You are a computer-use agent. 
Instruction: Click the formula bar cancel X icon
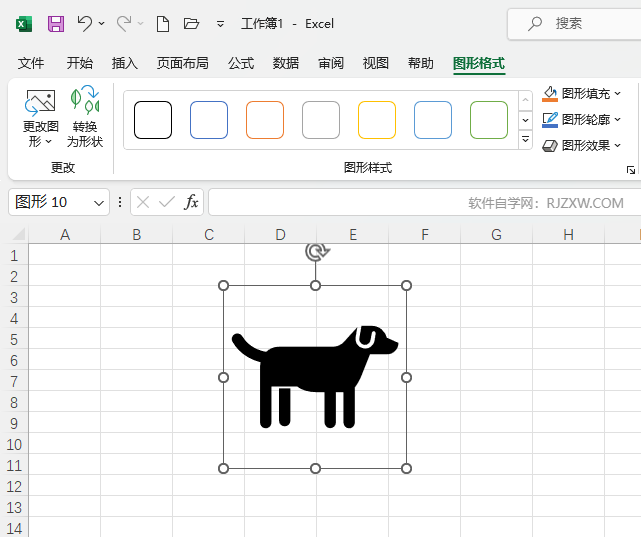tap(143, 202)
